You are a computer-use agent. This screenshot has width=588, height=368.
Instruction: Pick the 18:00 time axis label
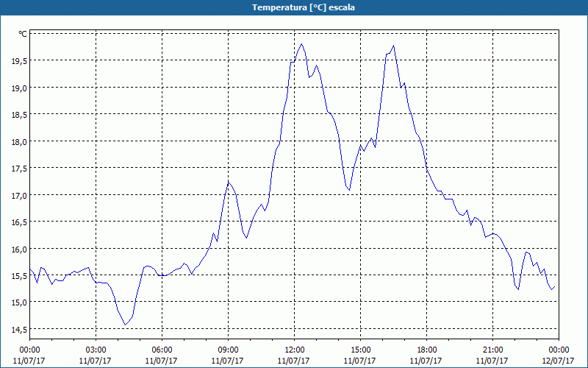pos(426,350)
